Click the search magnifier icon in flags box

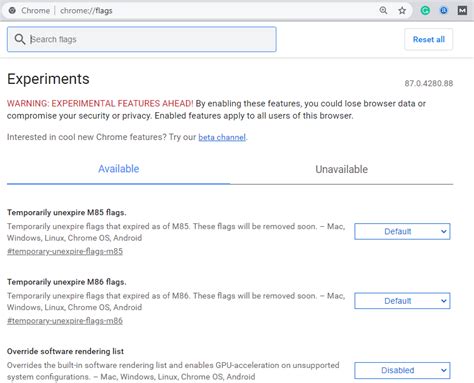20,39
